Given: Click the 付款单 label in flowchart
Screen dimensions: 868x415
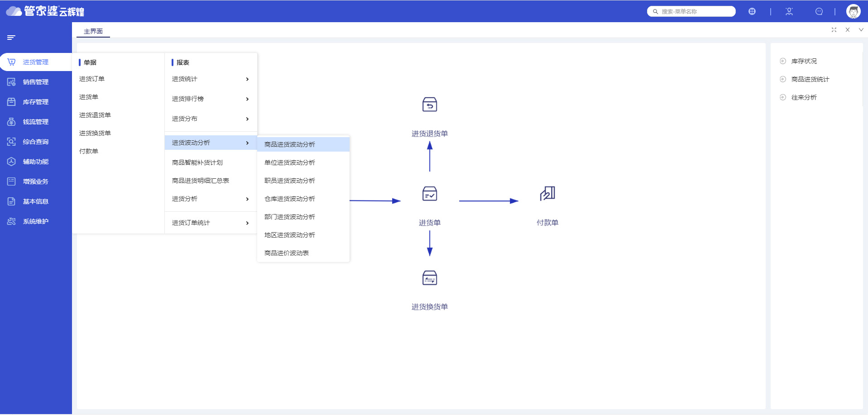Looking at the screenshot, I should pos(547,223).
